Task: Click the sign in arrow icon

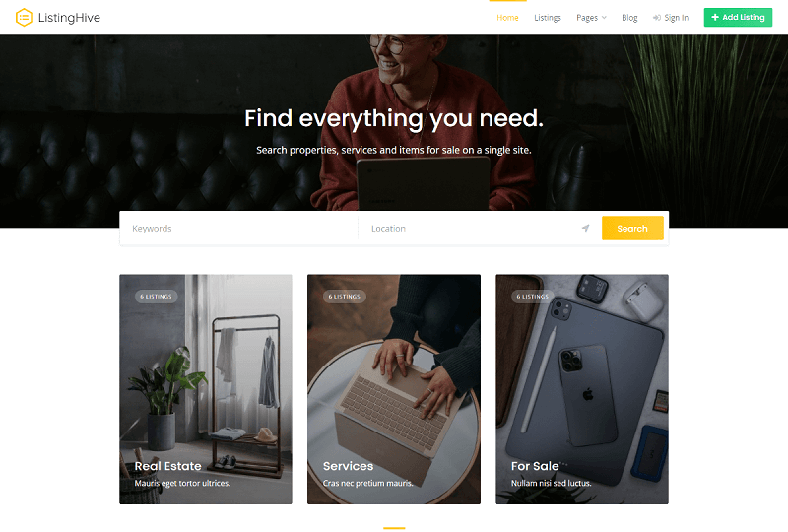Action: tap(656, 18)
